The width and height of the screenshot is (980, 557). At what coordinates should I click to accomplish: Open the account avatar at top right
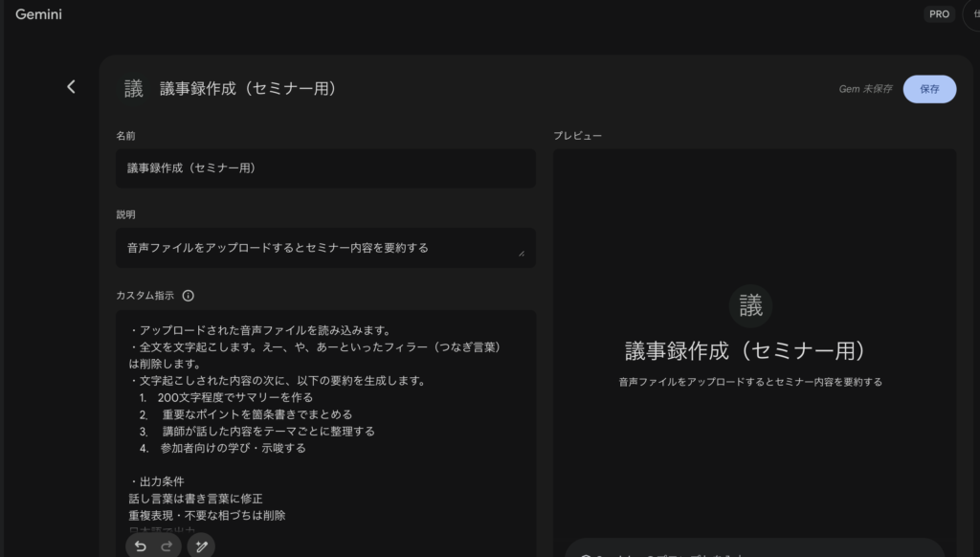(x=971, y=14)
